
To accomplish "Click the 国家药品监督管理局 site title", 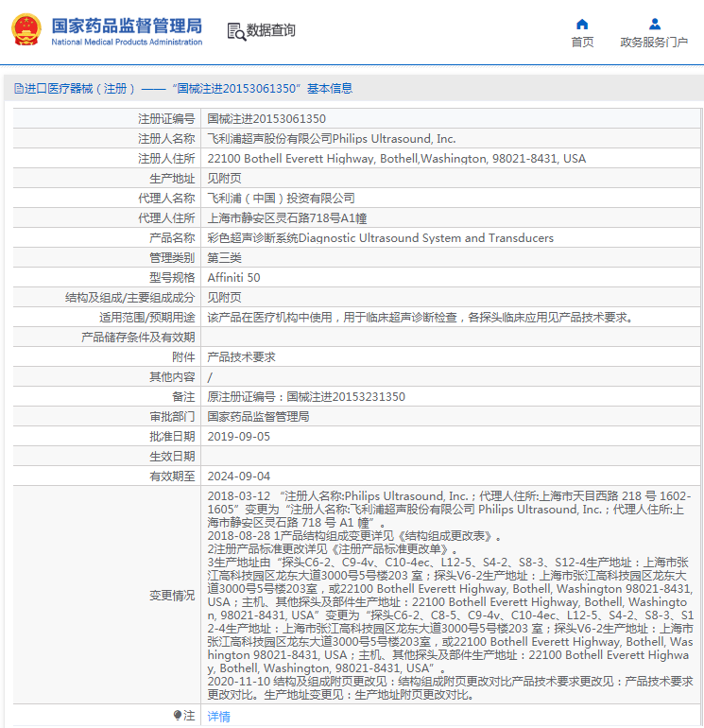I will pyautogui.click(x=127, y=26).
